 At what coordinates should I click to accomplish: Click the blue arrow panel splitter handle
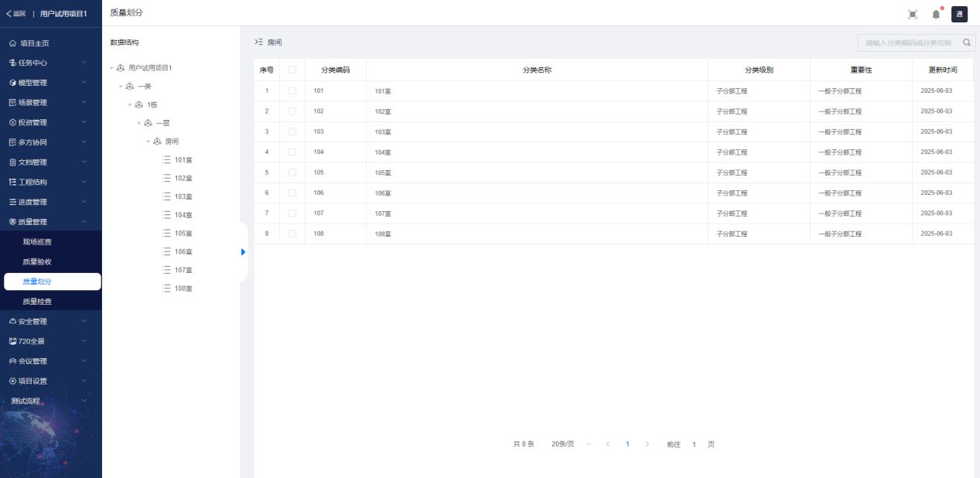point(243,252)
